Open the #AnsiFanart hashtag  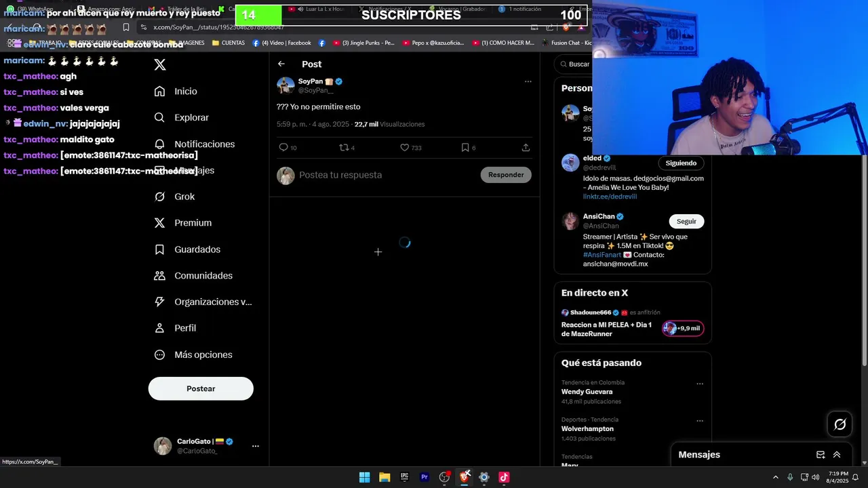(601, 255)
